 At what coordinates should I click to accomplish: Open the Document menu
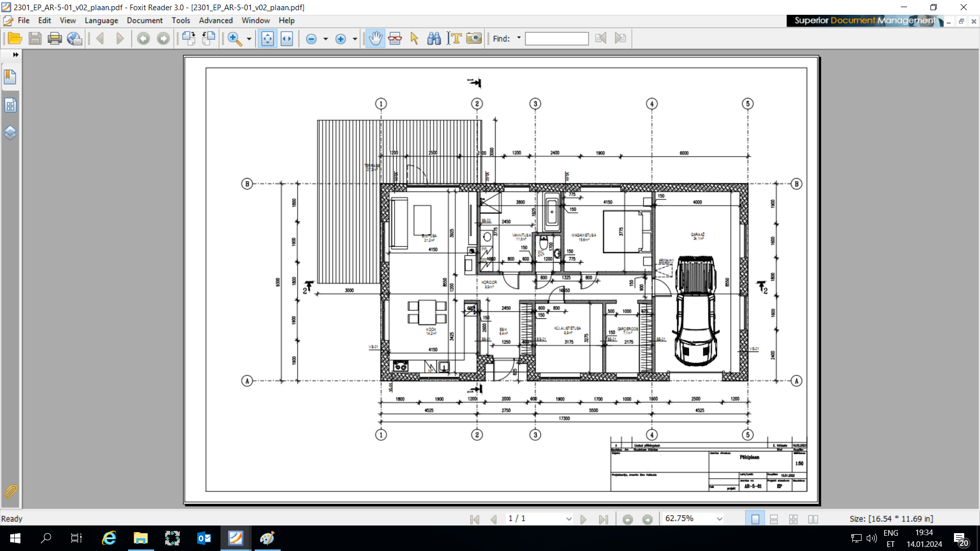[144, 20]
